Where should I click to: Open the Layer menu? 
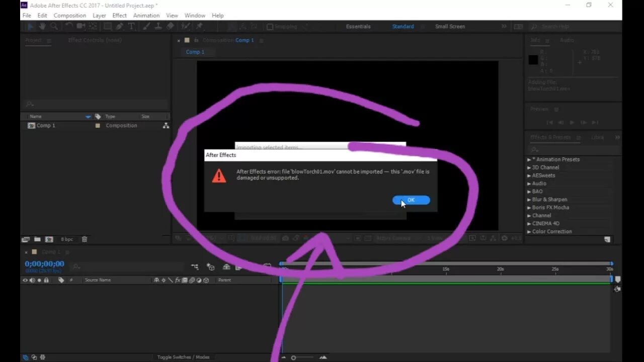pyautogui.click(x=99, y=16)
